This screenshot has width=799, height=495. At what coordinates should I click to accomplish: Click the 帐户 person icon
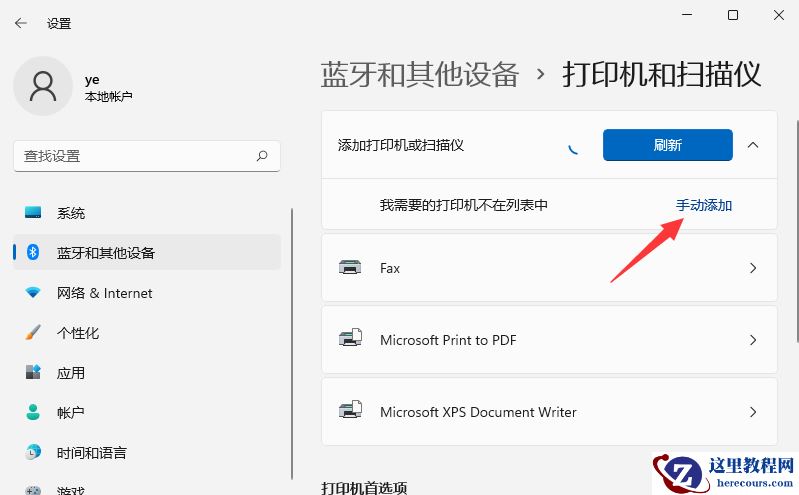pos(33,412)
